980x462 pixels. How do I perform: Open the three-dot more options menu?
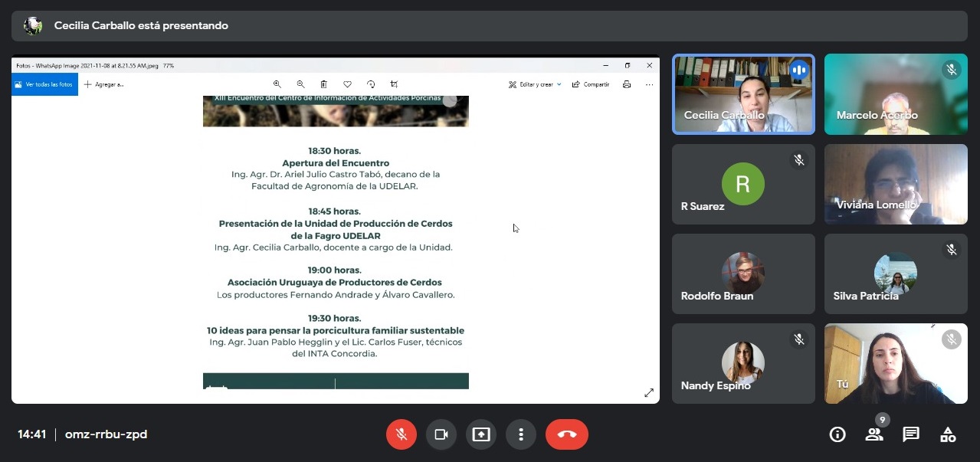point(521,434)
